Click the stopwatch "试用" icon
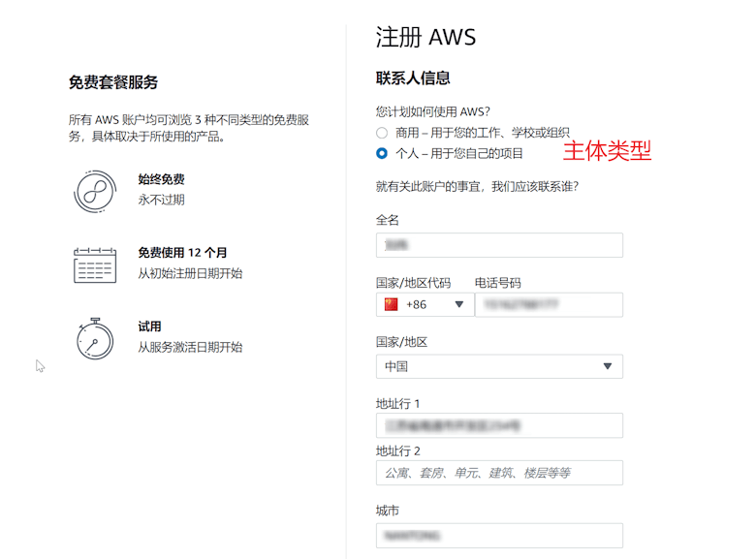This screenshot has height=559, width=756. coord(95,338)
